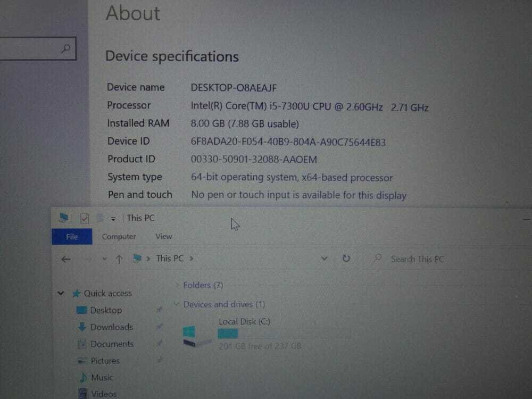The height and width of the screenshot is (399, 532).
Task: Refresh the This PC view
Action: click(x=346, y=259)
